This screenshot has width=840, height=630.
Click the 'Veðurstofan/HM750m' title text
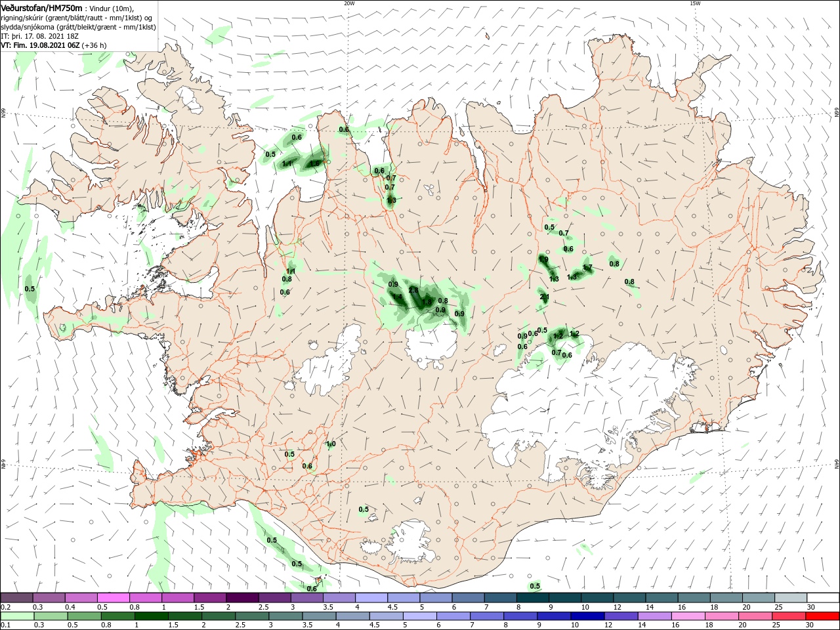(x=41, y=8)
